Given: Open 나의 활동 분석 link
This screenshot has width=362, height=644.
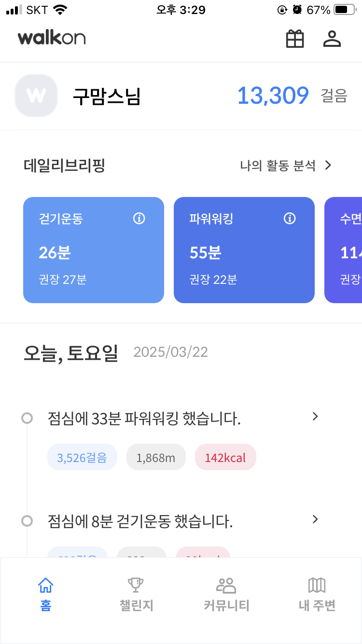Looking at the screenshot, I should (x=286, y=166).
